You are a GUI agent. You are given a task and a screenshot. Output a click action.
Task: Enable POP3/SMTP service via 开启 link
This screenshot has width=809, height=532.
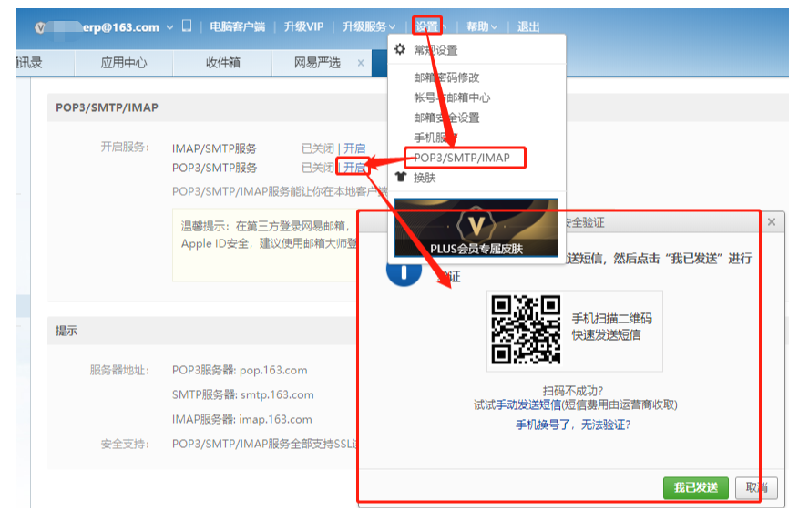tap(354, 168)
